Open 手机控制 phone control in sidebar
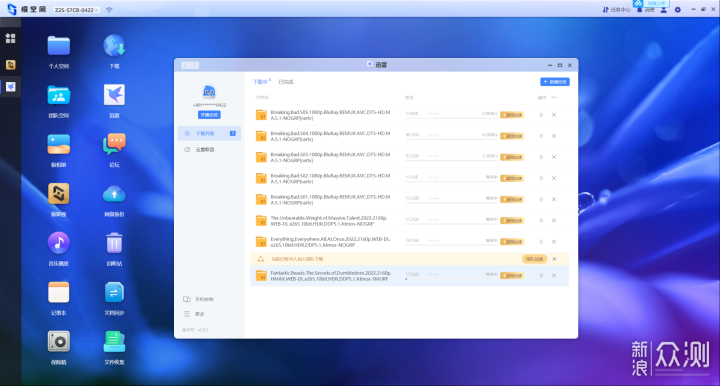Image resolution: width=720 pixels, height=386 pixels. pyautogui.click(x=199, y=299)
